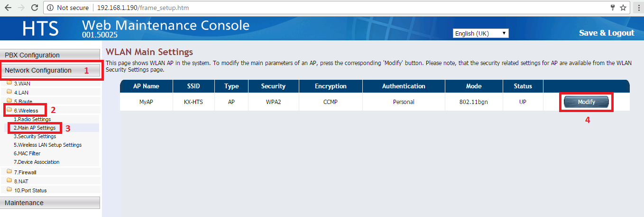Open the English (UK) language dropdown
Image resolution: width=644 pixels, height=217 pixels.
480,33
